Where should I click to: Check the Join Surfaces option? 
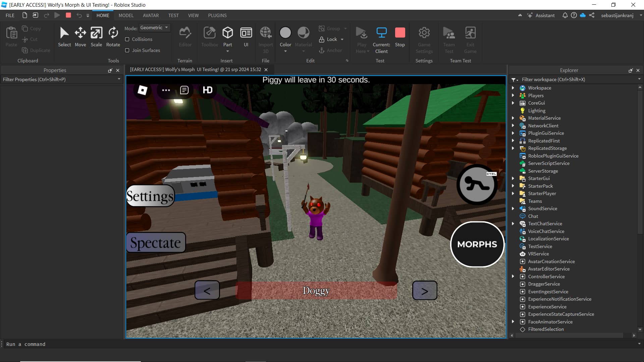(127, 50)
